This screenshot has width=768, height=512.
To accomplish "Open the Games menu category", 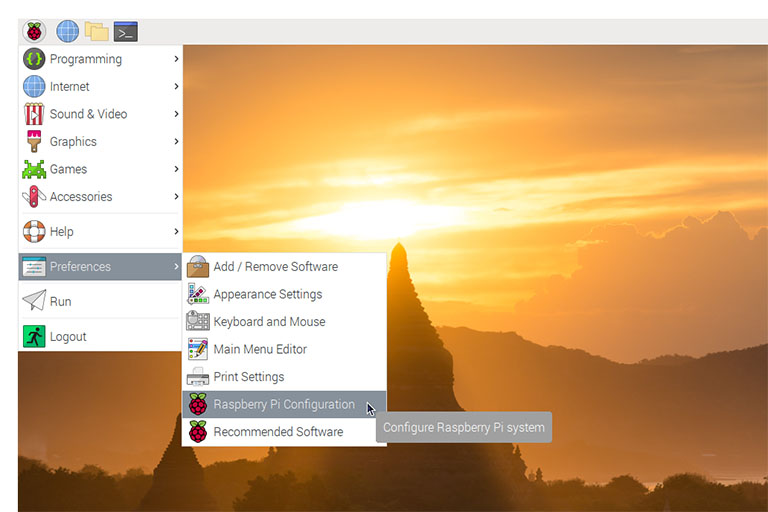I will [100, 169].
